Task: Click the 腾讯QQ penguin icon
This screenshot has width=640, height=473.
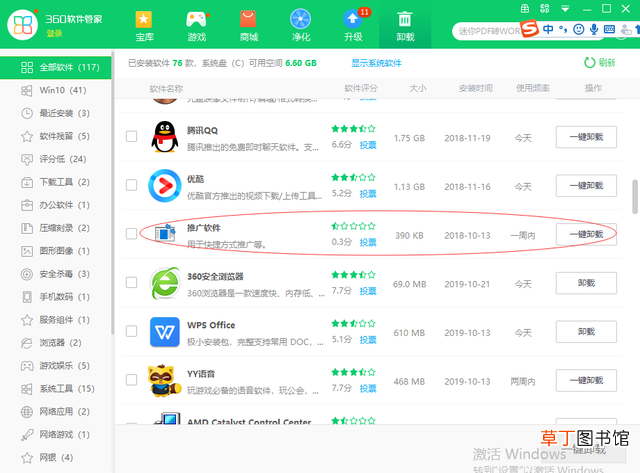Action: [164, 137]
